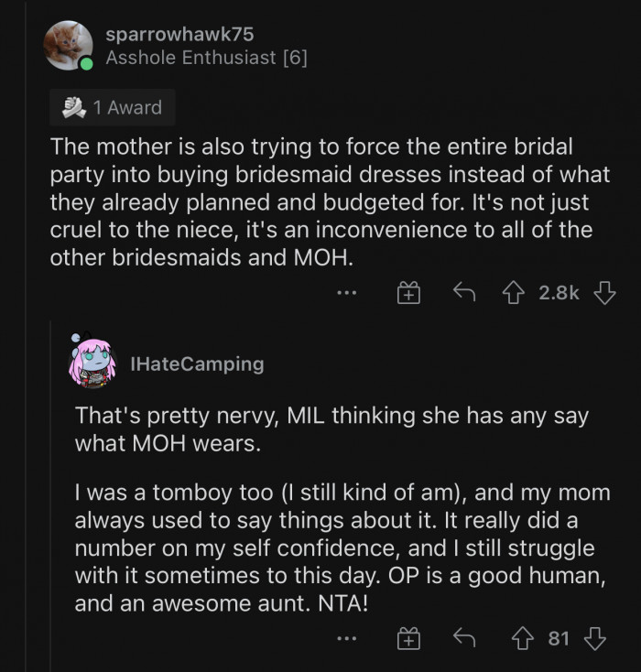Click IHateCamping's pink-haired avatar
This screenshot has height=672, width=641.
92,362
